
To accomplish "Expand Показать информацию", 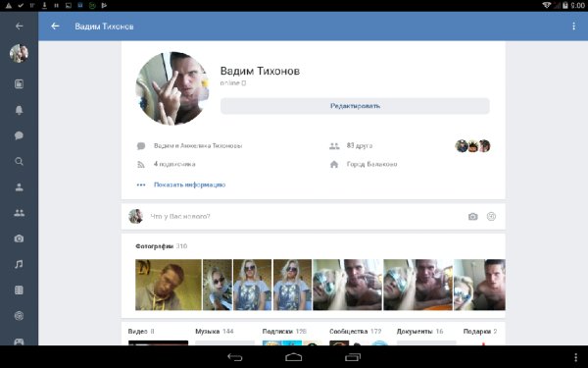I will click(189, 184).
